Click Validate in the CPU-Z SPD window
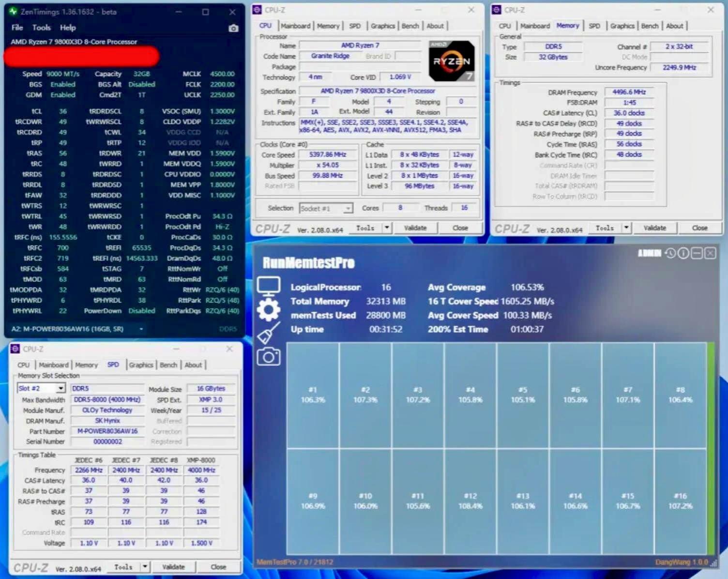This screenshot has height=579, width=728. 173,567
